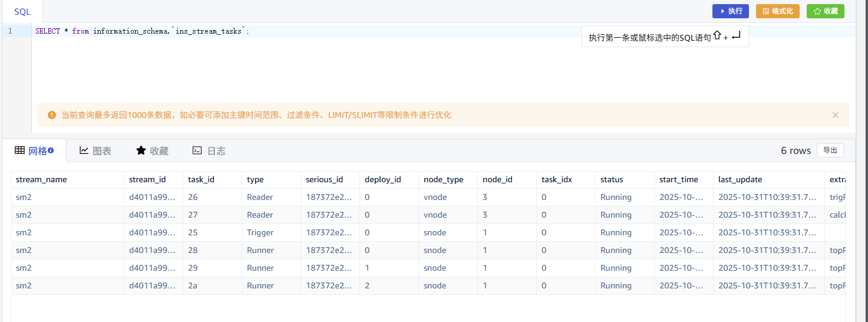Click the 执行 run button
The width and height of the screenshot is (868, 322).
(730, 11)
